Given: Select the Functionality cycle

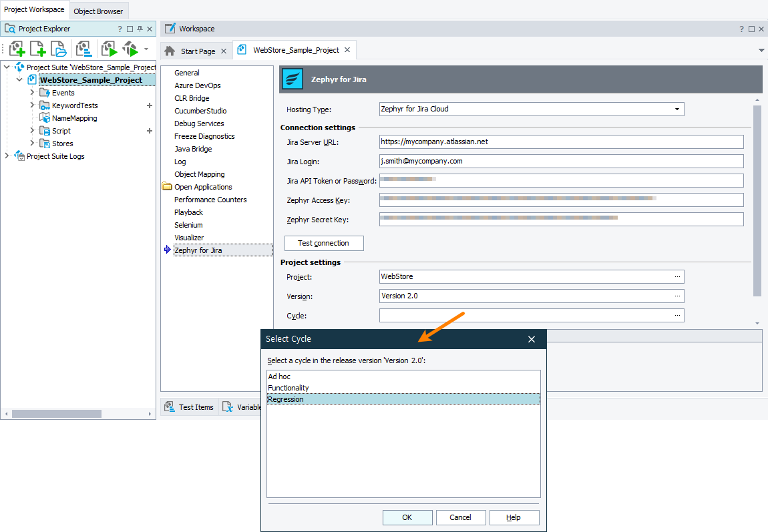Looking at the screenshot, I should coord(403,388).
